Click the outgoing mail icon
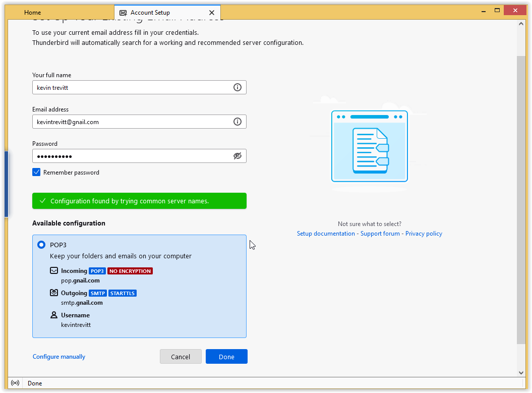The image size is (532, 393). [54, 293]
